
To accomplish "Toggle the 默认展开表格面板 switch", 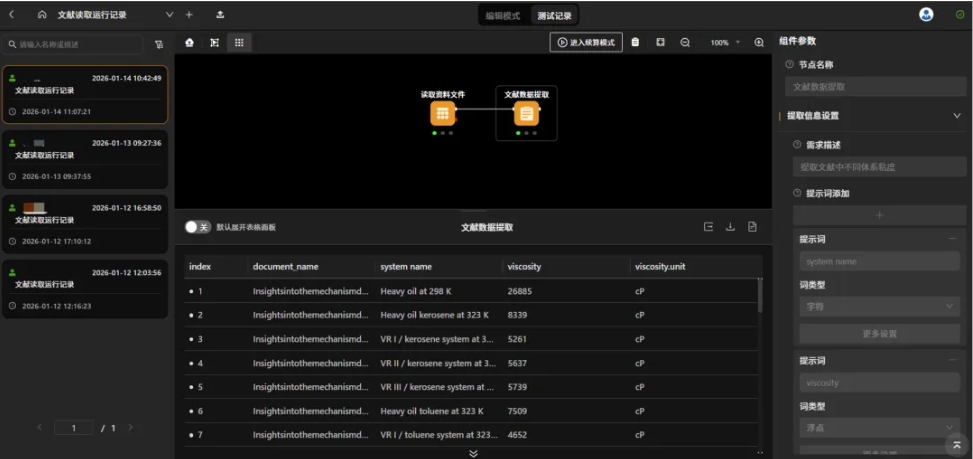I will point(197,227).
